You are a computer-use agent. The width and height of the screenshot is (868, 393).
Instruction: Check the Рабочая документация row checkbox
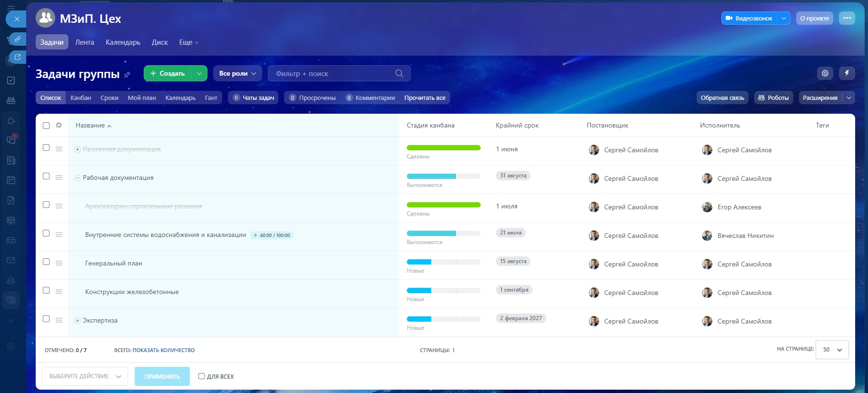coord(46,176)
